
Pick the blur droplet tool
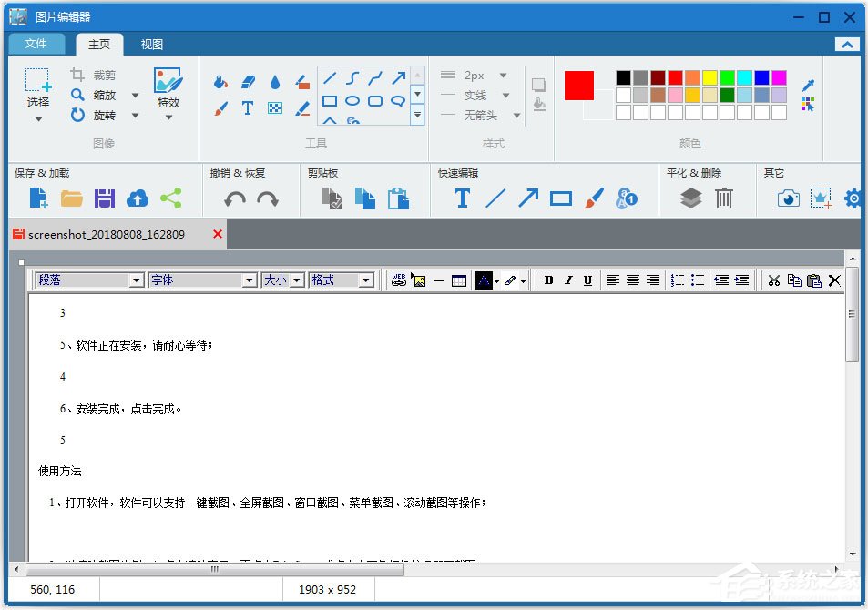pyautogui.click(x=275, y=83)
